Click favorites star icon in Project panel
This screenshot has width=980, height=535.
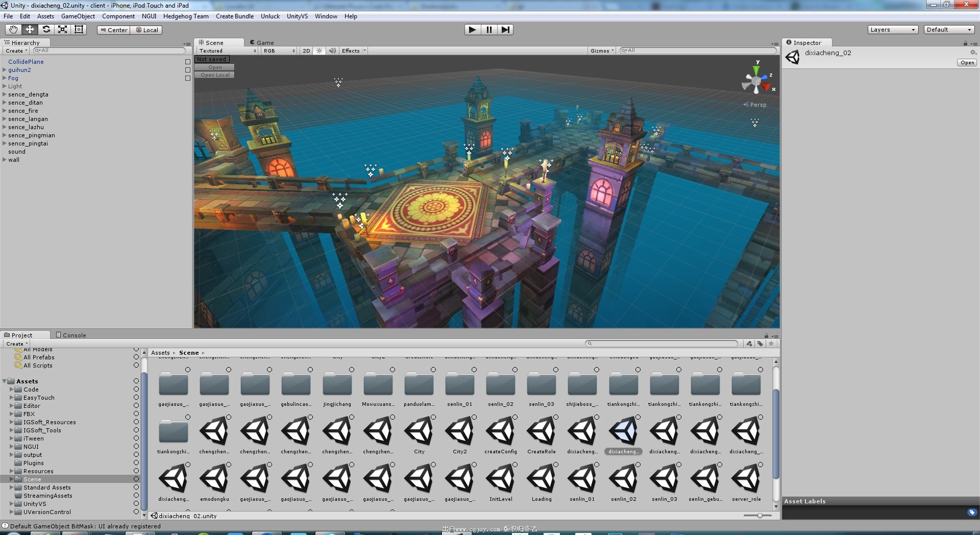[771, 344]
